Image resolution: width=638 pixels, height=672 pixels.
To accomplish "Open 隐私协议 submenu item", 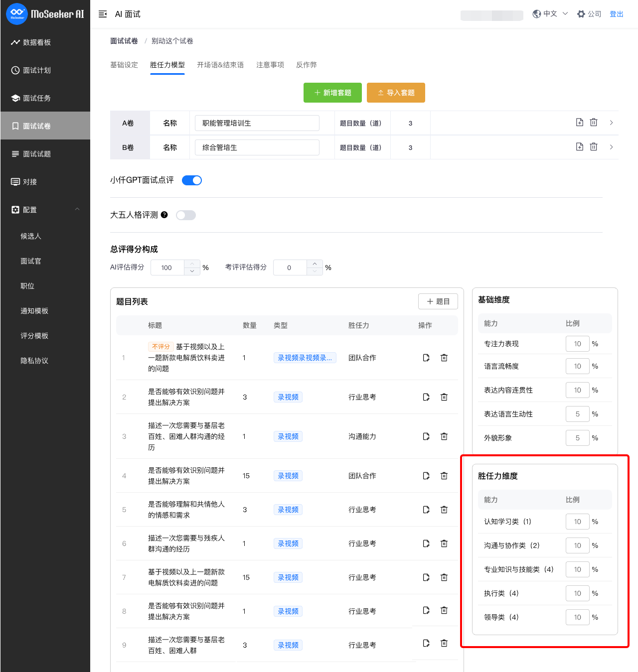I will 34,361.
